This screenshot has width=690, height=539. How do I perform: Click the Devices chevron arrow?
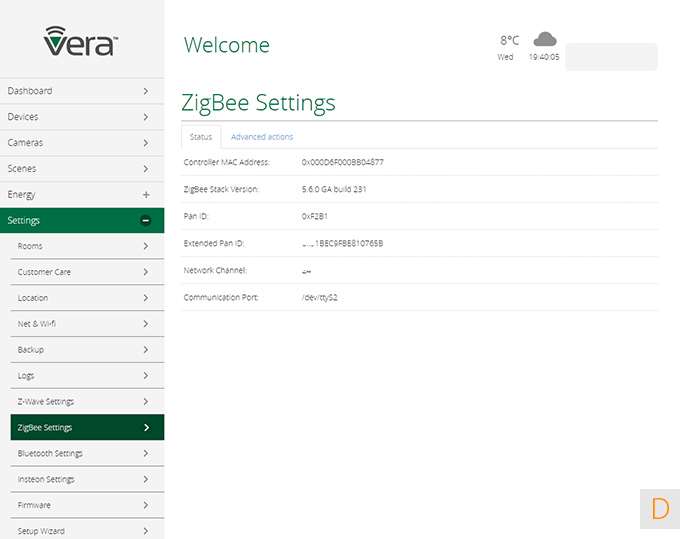(x=146, y=117)
